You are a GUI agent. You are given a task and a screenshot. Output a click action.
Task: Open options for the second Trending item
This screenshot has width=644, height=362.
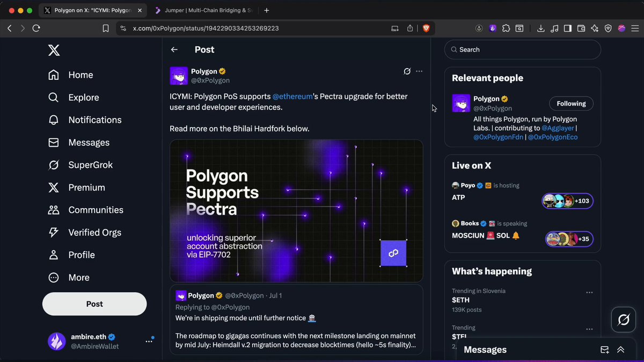589,329
